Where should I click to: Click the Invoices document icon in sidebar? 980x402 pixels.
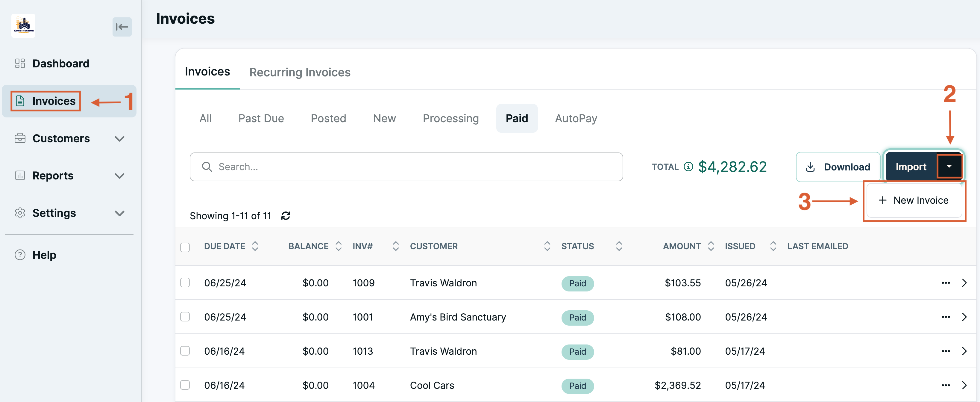(x=20, y=101)
